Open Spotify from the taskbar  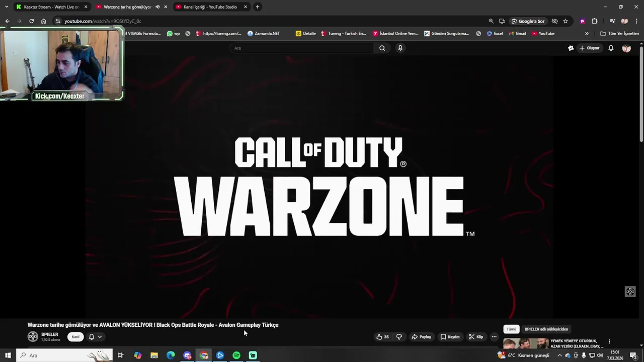point(236,355)
